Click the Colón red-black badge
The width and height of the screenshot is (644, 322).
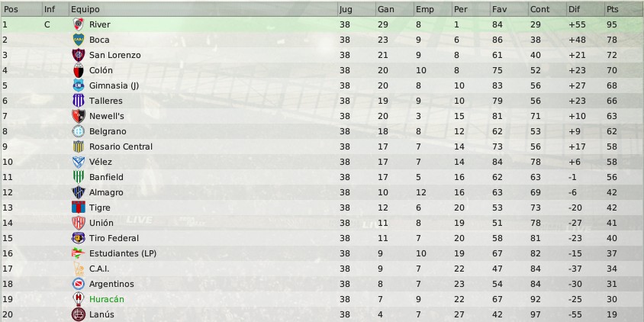(78, 70)
